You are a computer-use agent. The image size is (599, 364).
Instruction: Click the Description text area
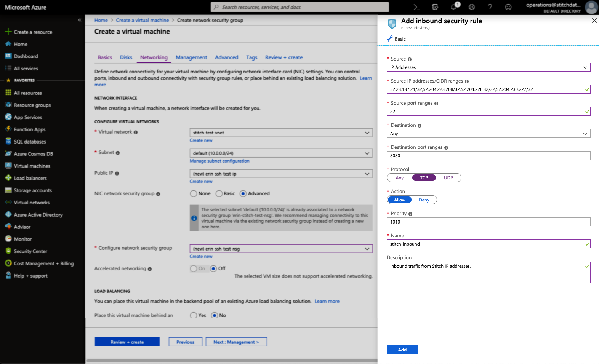pos(488,272)
